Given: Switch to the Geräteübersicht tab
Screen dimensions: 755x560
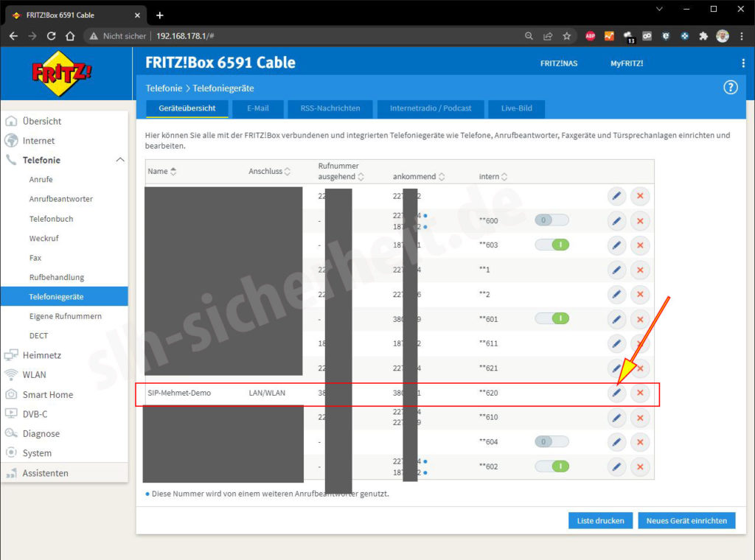Looking at the screenshot, I should (x=187, y=109).
